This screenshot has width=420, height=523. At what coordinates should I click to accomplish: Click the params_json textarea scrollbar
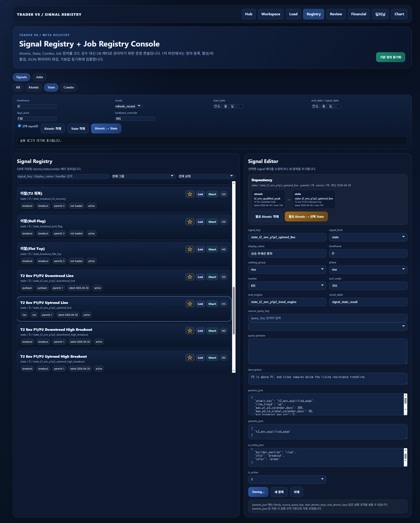point(405,401)
